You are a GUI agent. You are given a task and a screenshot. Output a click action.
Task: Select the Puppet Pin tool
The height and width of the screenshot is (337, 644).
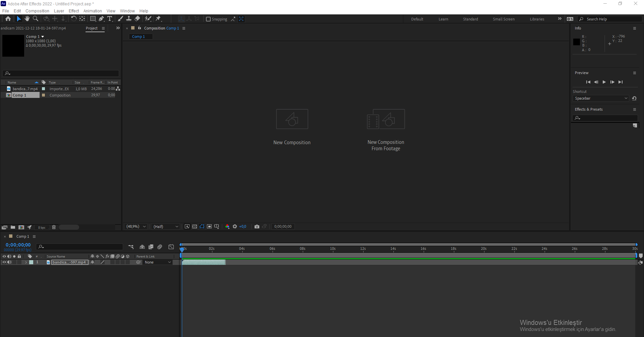[x=158, y=19]
